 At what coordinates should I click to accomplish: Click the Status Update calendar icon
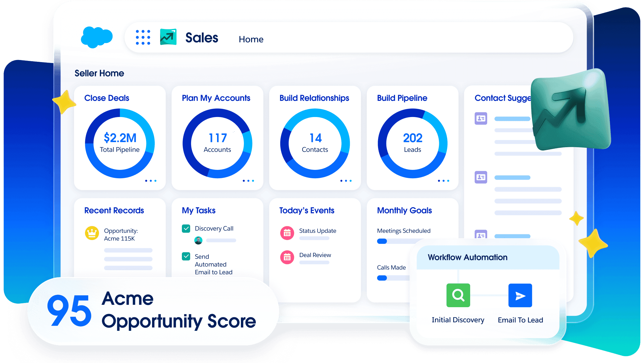coord(287,233)
